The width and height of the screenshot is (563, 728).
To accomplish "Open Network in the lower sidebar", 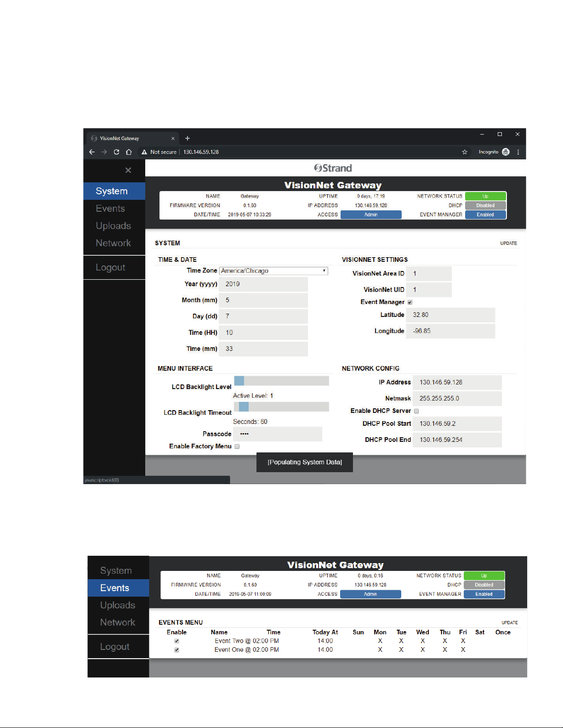I will pos(119,623).
